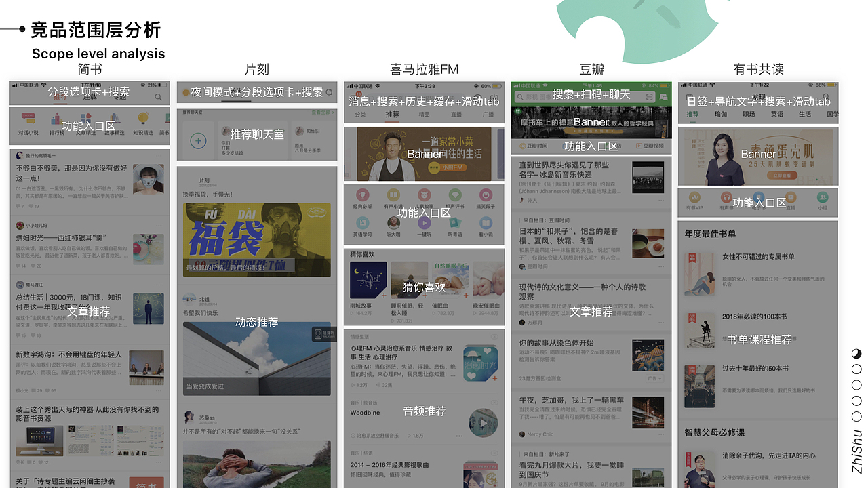The width and height of the screenshot is (868, 488).
Task: Select the 推荐 tab in 喜马拉雅FM
Action: click(x=392, y=115)
